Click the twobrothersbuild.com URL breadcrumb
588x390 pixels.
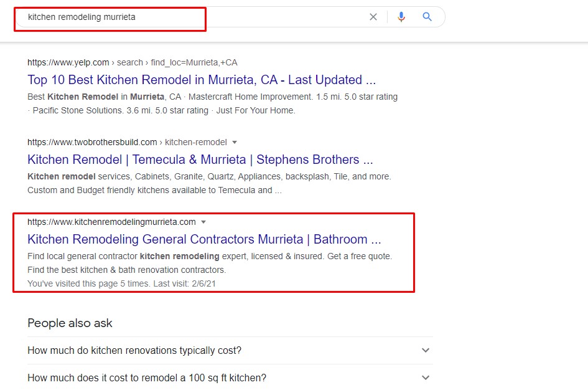[127, 142]
